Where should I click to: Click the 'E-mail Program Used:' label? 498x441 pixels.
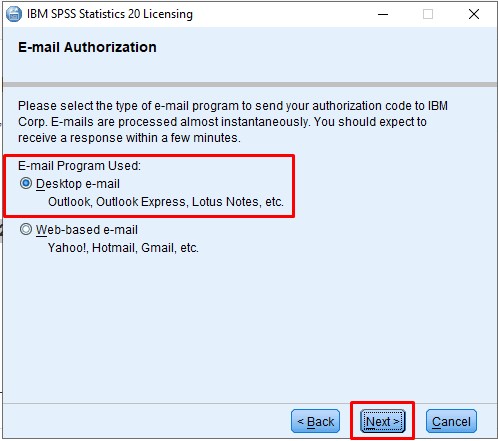coord(79,166)
